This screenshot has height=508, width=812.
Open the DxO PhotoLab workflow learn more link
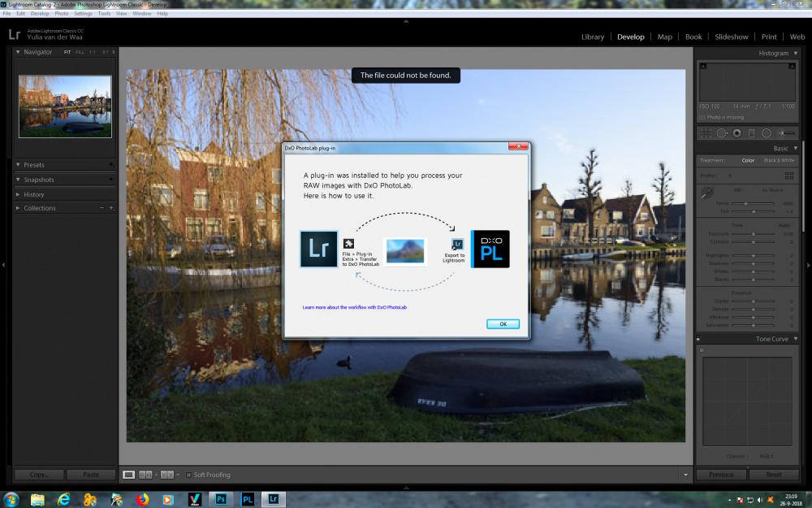(x=355, y=307)
